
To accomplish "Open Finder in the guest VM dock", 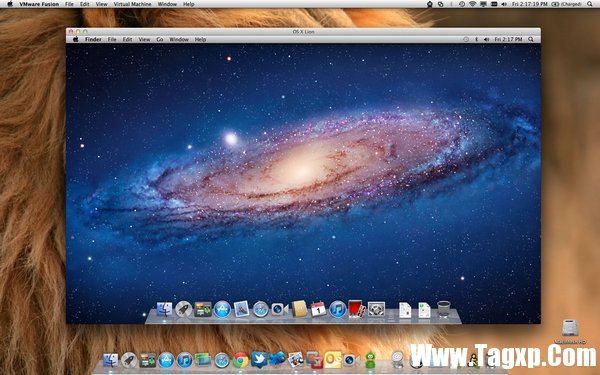I will click(165, 309).
